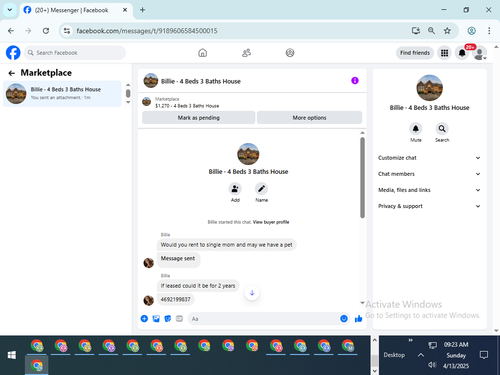Bookmark this page with the star icon
The height and width of the screenshot is (375, 500).
[447, 31]
